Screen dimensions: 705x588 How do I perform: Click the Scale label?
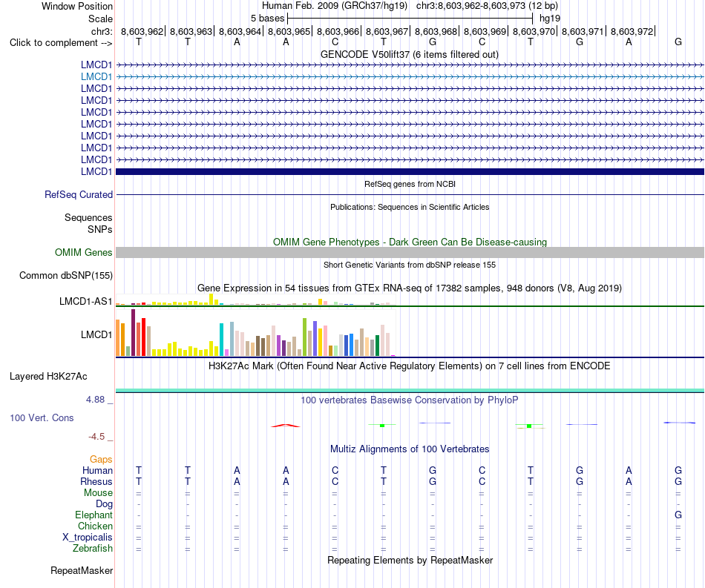tap(100, 19)
